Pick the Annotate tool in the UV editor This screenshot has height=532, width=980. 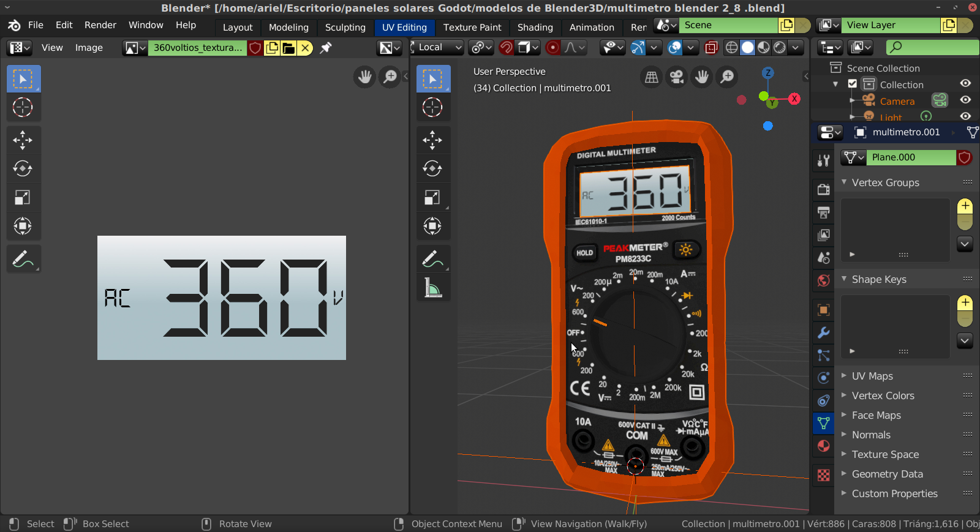[23, 259]
